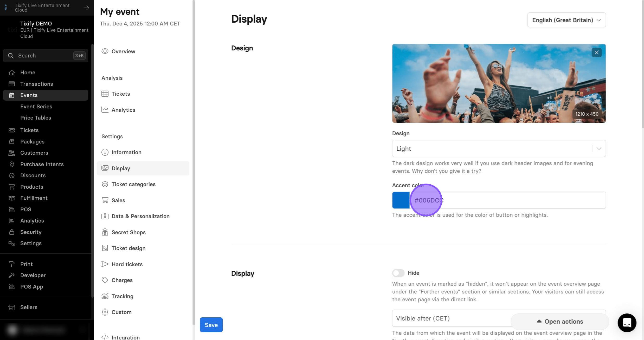Open the event Overview page
This screenshot has width=644, height=340.
[143, 51]
